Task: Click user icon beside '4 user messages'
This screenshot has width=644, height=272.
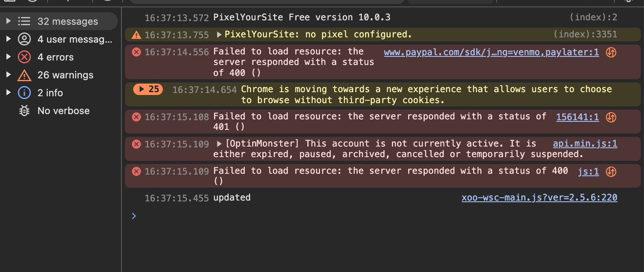Action: point(24,39)
